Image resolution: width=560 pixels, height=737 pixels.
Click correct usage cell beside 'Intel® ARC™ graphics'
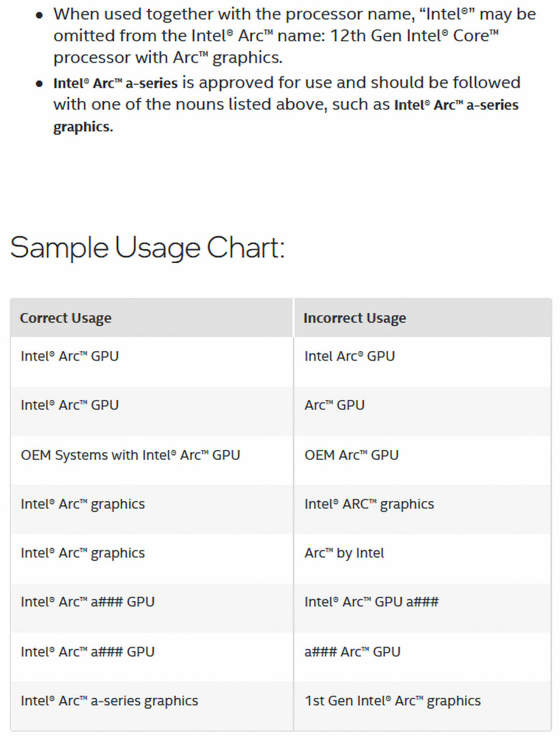pos(83,504)
